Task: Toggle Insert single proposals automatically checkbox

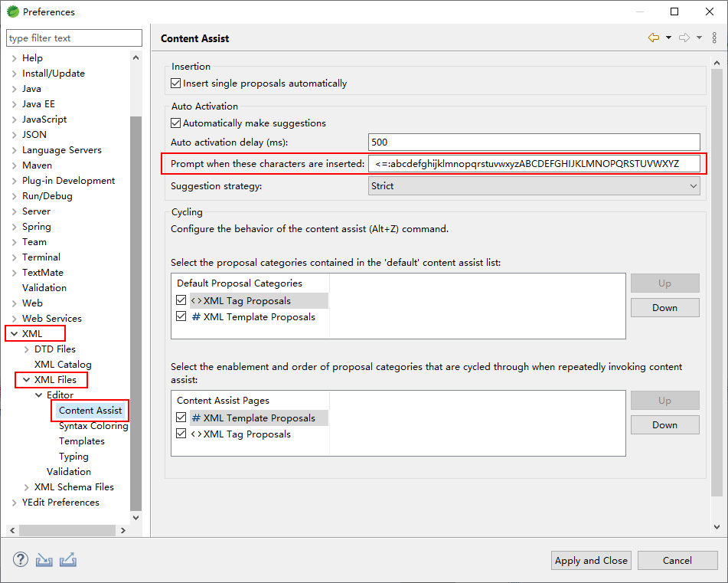Action: tap(176, 84)
